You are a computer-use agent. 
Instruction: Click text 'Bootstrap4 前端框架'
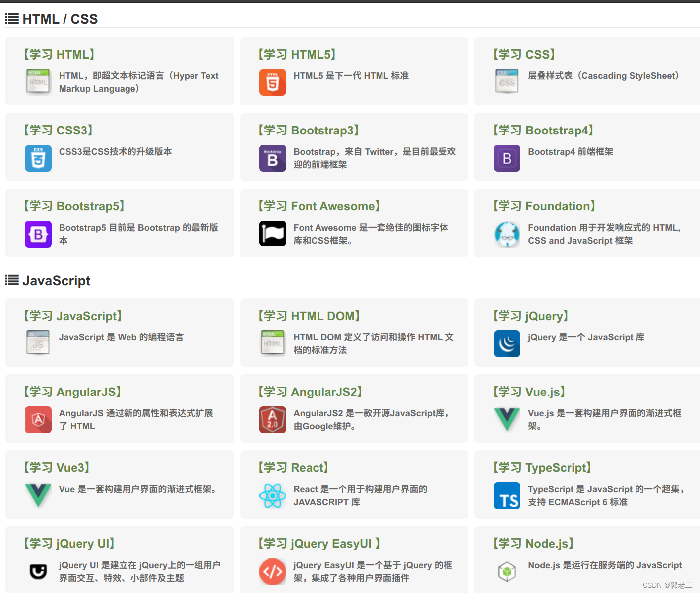tap(571, 152)
